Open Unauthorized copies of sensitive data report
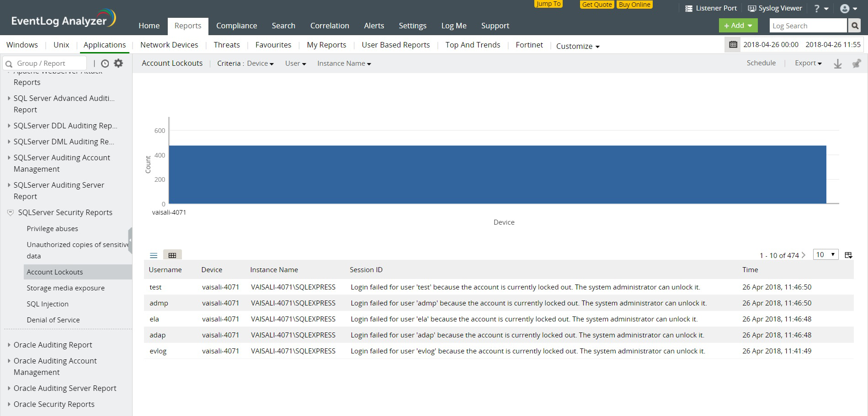The height and width of the screenshot is (416, 868). click(x=78, y=250)
